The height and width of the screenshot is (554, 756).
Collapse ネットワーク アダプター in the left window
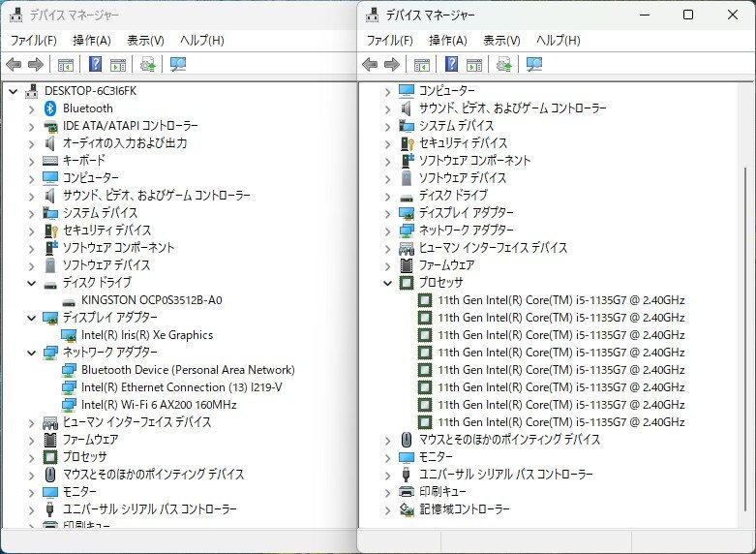[32, 353]
